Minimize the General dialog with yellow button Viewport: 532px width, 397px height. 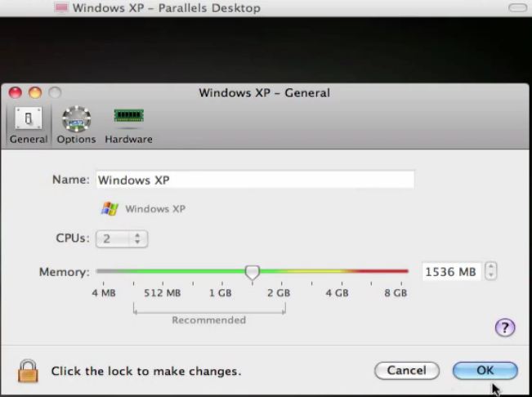pos(35,92)
